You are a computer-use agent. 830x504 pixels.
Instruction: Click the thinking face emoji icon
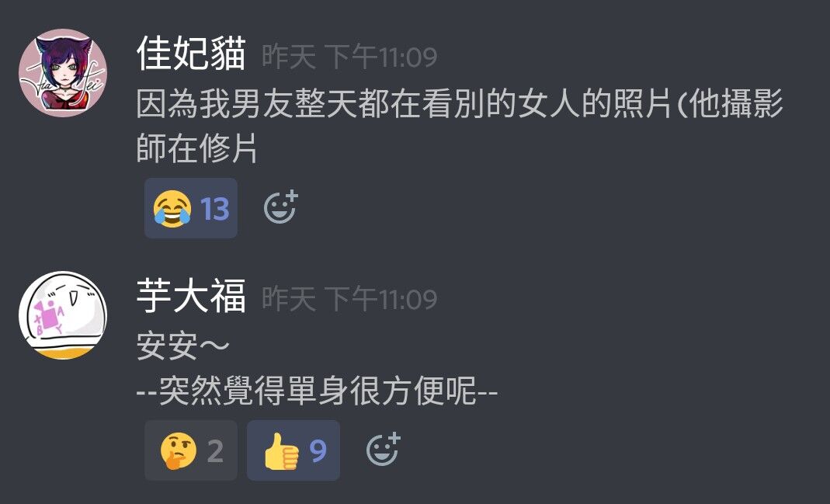coord(179,451)
